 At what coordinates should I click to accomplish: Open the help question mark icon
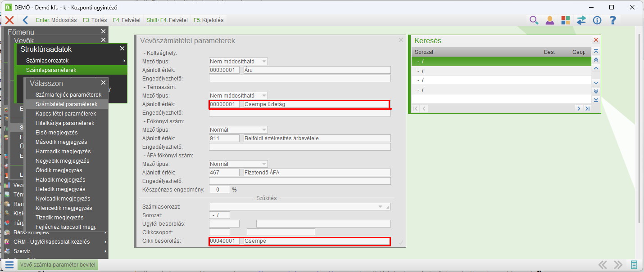(x=612, y=20)
